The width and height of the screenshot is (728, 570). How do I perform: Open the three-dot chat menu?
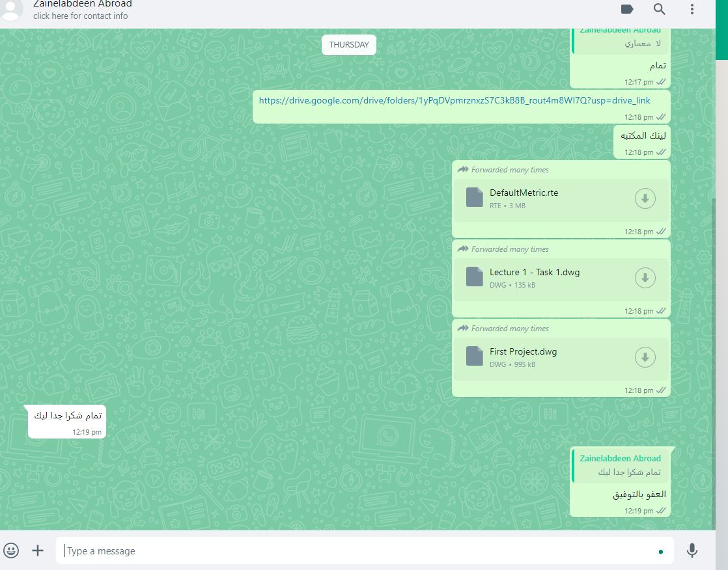692,9
